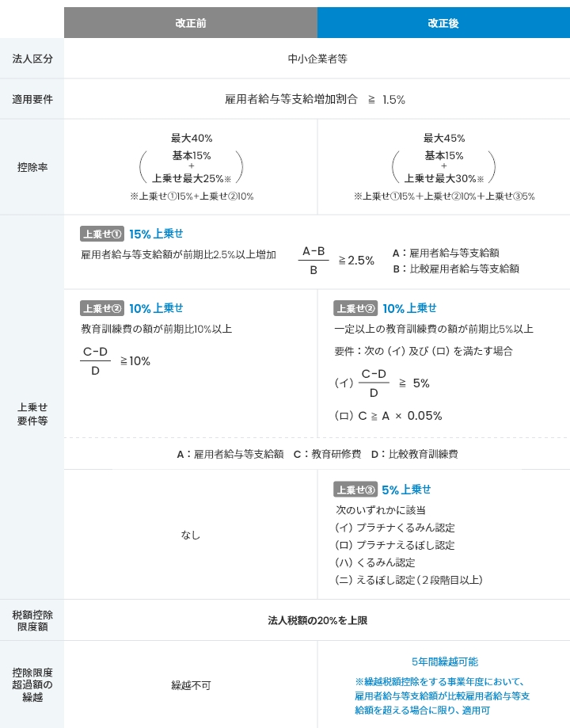Click the 上乗せ③ badge

[x=355, y=490]
